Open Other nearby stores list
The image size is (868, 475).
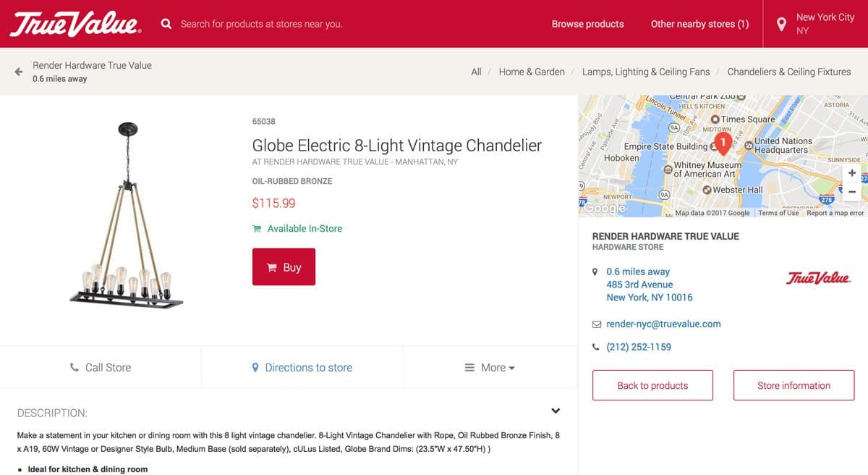[x=699, y=24]
